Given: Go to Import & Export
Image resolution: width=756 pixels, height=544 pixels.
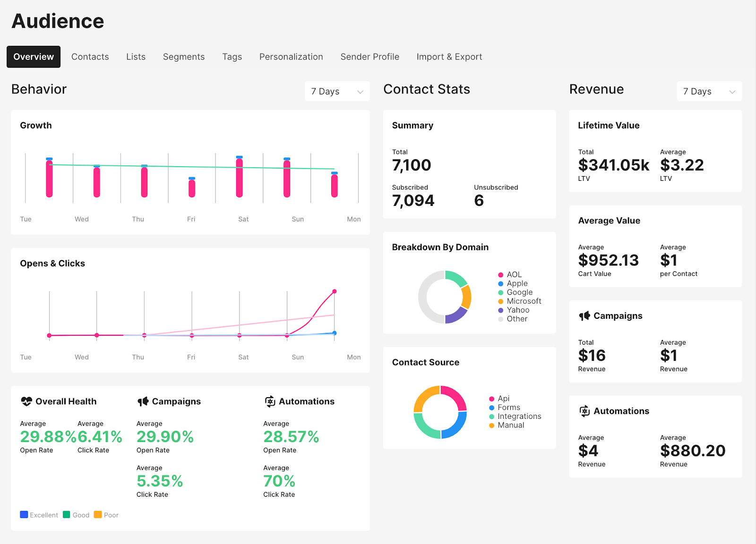Looking at the screenshot, I should point(449,57).
